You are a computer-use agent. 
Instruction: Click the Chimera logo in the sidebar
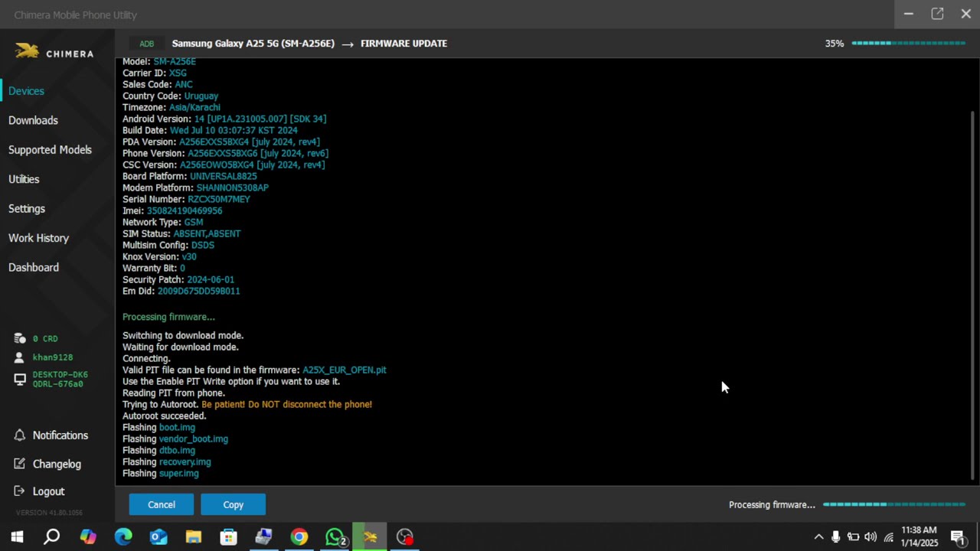(x=54, y=53)
